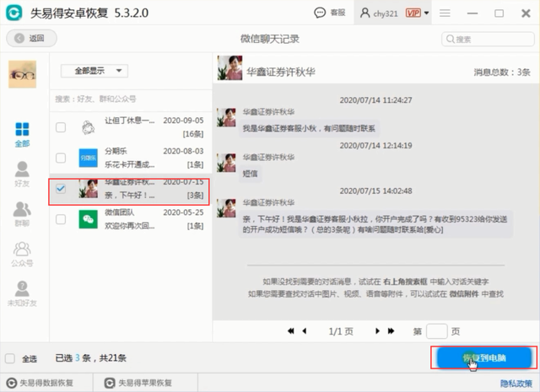The height and width of the screenshot is (392, 540).
Task: Select the 未知好友 unknown friends tab
Action: pos(23,293)
